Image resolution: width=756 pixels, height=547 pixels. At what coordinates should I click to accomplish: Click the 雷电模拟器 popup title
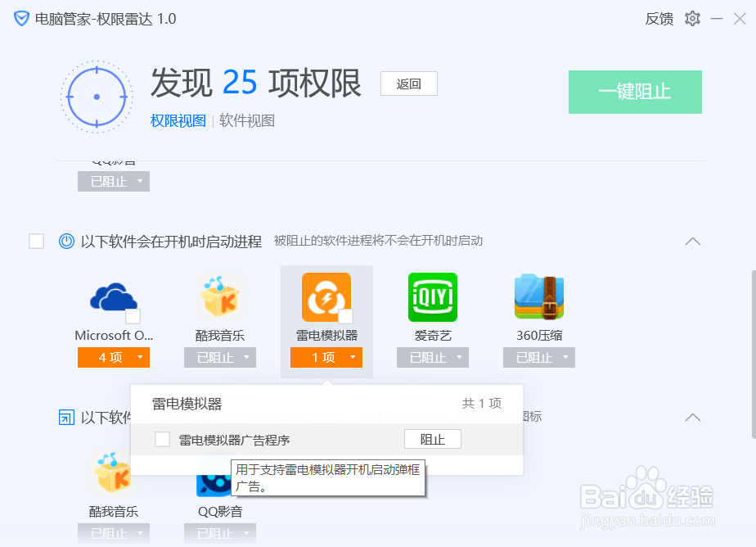click(187, 404)
